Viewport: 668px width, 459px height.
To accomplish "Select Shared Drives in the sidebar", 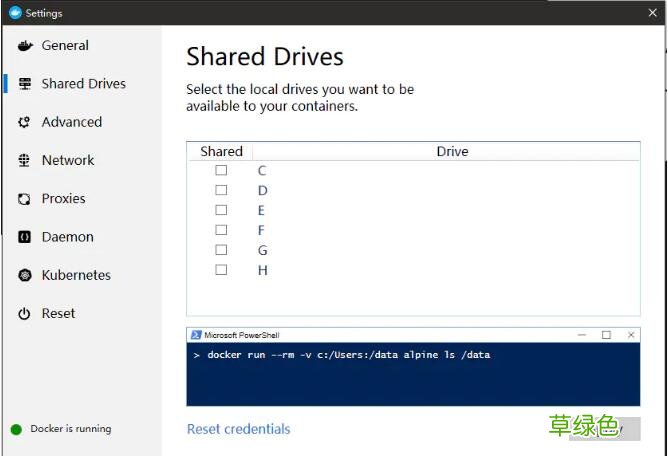I will 84,84.
